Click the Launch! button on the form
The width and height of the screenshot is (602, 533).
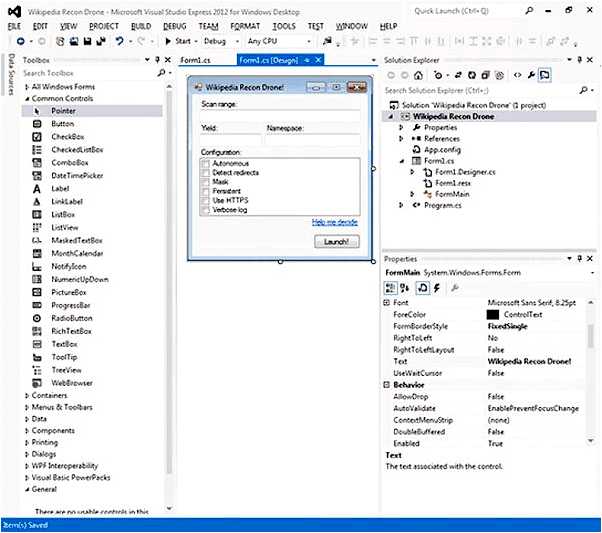point(337,242)
